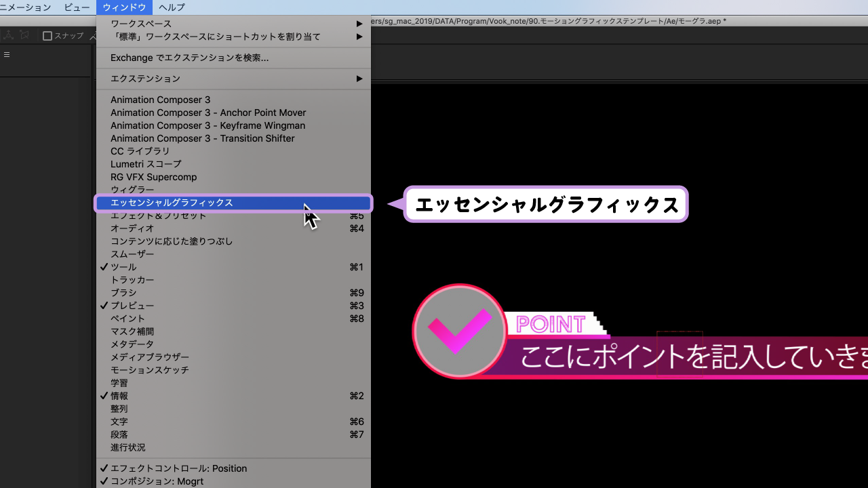Open the ヘルプ menu

click(x=171, y=7)
